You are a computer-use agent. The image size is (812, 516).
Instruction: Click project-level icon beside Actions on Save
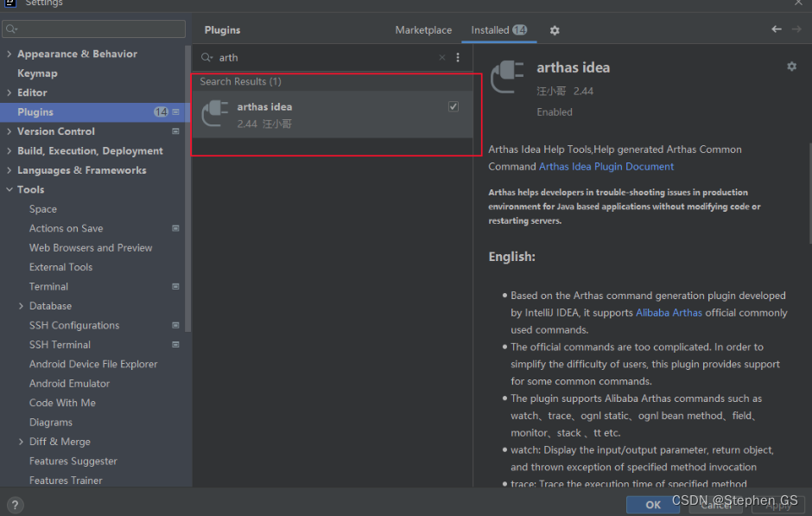[176, 228]
